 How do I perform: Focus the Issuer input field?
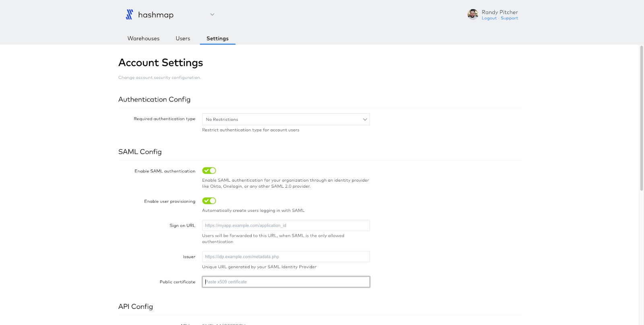point(286,257)
